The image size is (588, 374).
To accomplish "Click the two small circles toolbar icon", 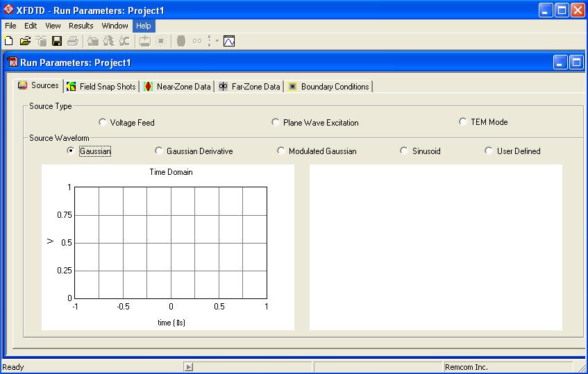I will point(197,41).
